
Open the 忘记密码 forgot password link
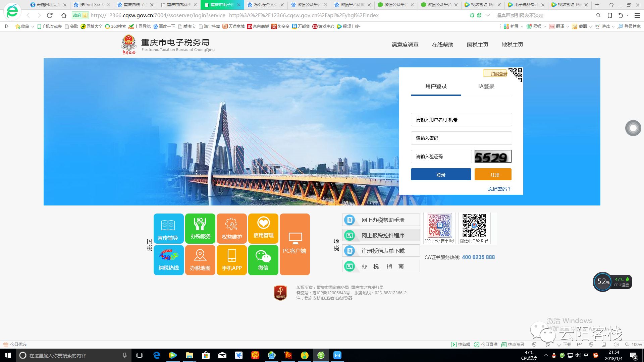[499, 189]
